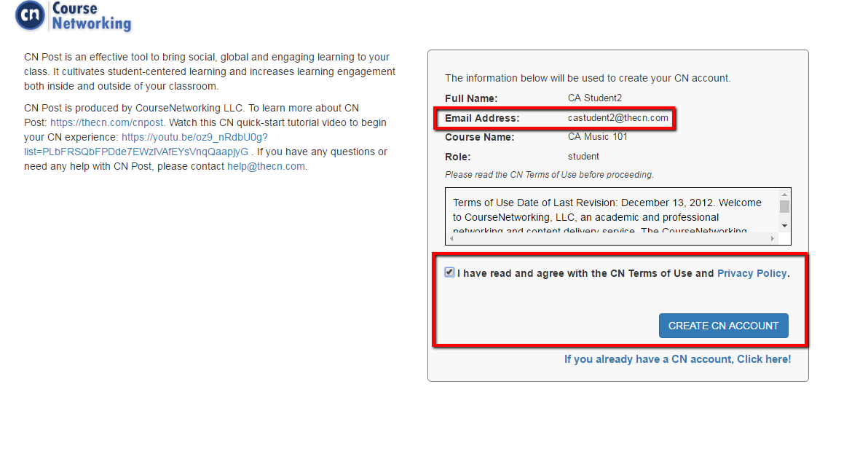Screen dimensions: 868x459
Task: Click the 'Email Address:' label
Action: click(x=482, y=118)
